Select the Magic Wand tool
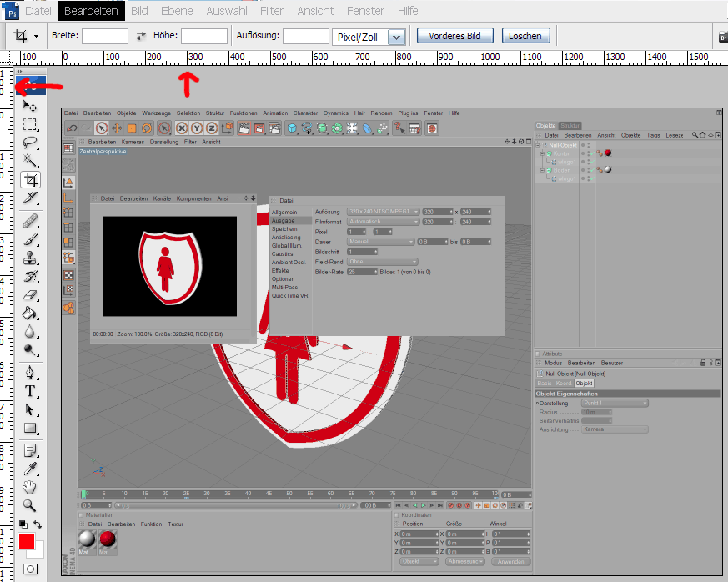The height and width of the screenshot is (582, 728). [30, 161]
